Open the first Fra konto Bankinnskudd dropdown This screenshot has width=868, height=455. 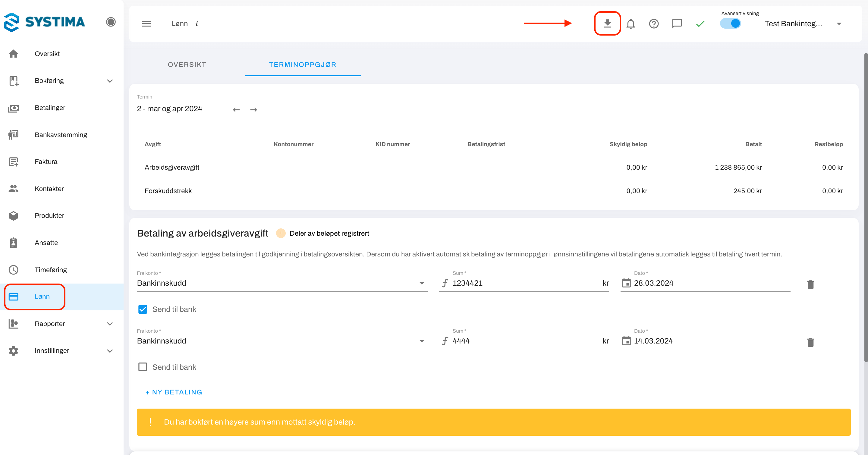[x=282, y=283]
